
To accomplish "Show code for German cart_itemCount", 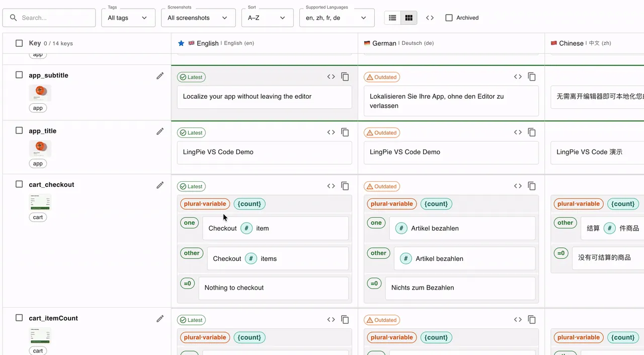I will click(518, 320).
